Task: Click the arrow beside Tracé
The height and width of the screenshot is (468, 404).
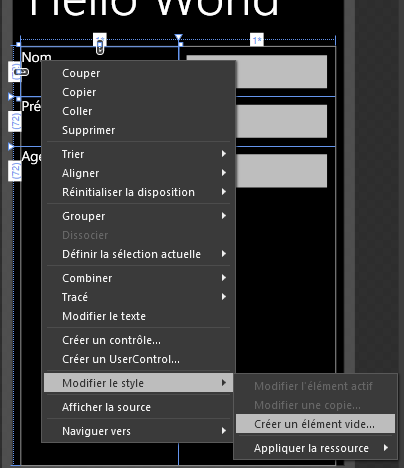Action: tap(224, 297)
